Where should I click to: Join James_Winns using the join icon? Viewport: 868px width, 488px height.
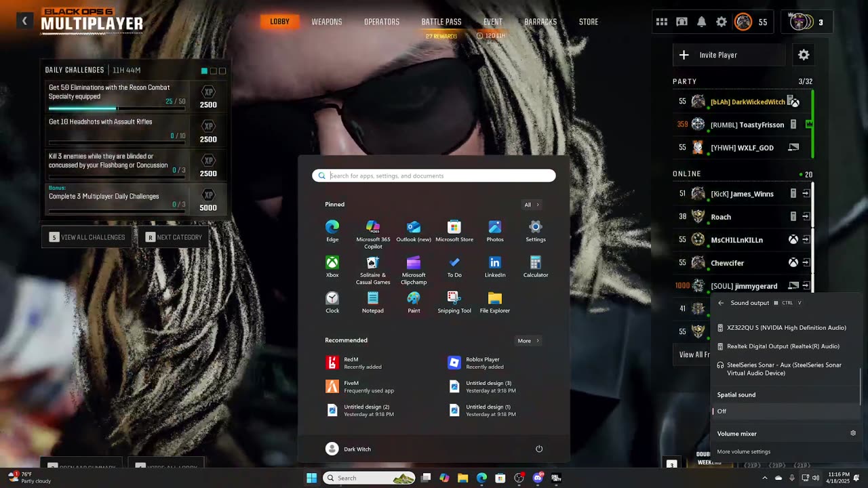806,194
